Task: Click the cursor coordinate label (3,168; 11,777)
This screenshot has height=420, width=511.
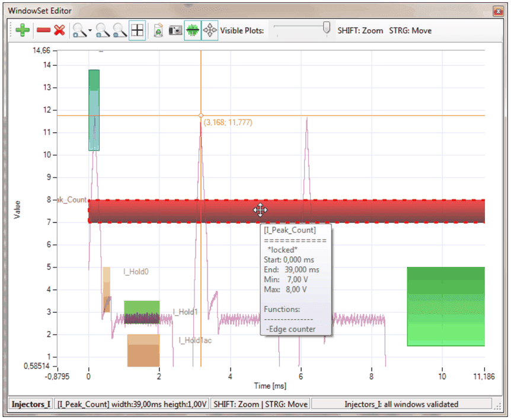Action: (228, 123)
